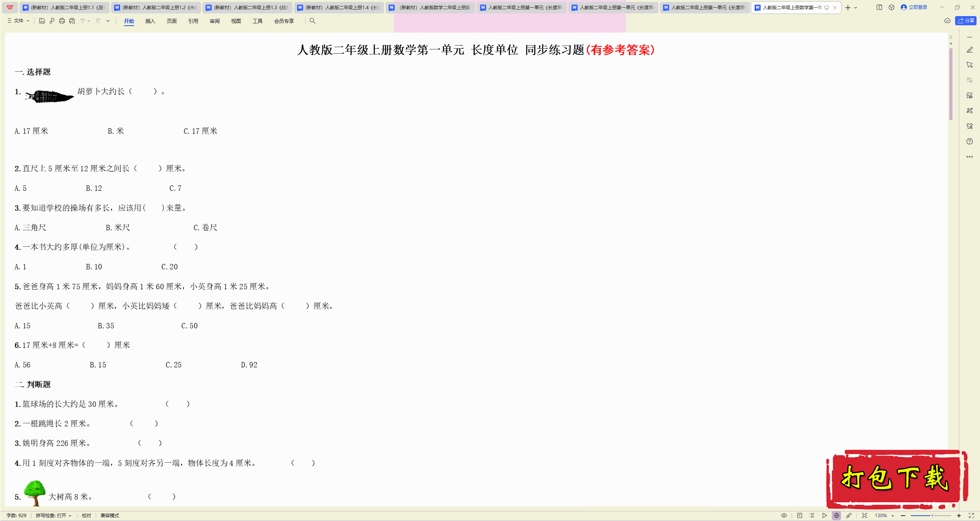Click zoom in plus button
Viewport: 980px width, 521px height.
(959, 516)
